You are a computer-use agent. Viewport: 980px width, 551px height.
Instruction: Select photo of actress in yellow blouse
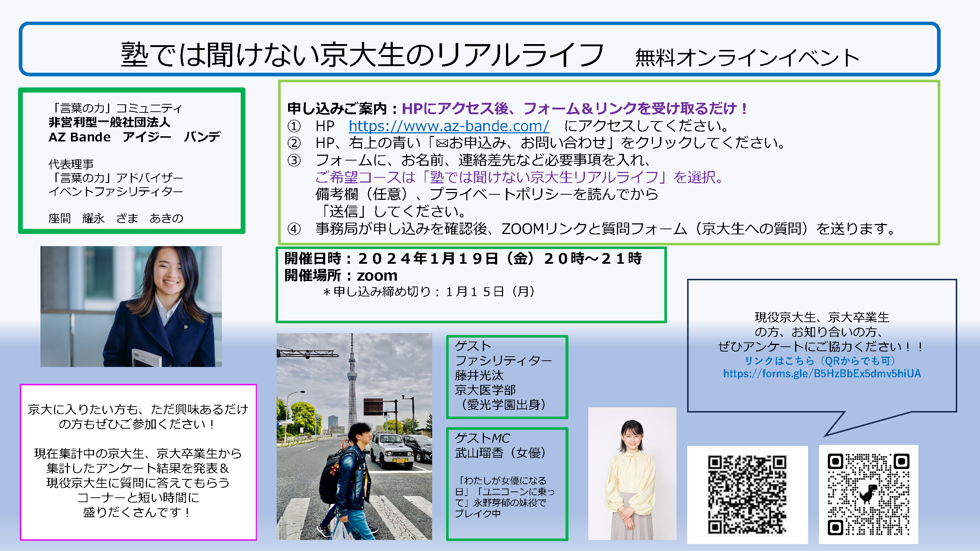pyautogui.click(x=632, y=473)
